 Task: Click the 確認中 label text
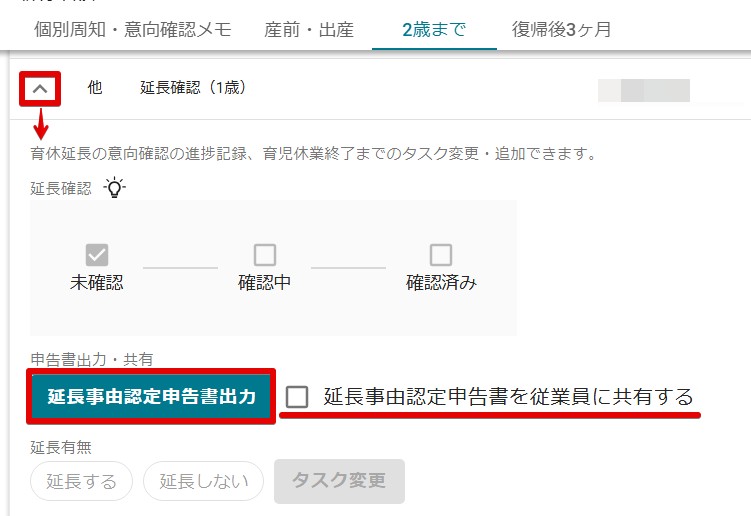(x=264, y=282)
